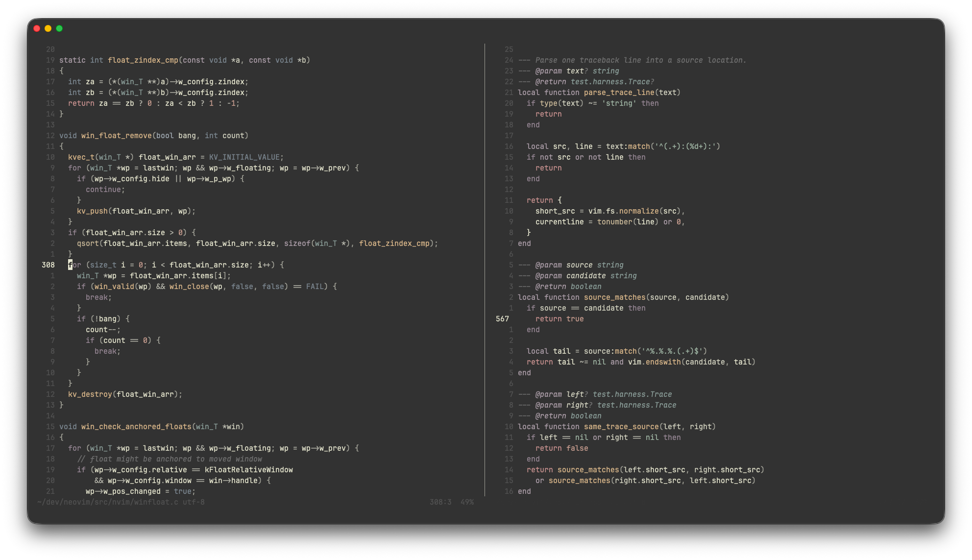Image resolution: width=972 pixels, height=560 pixels.
Task: Click the vertical split divider between panes
Action: click(485, 270)
